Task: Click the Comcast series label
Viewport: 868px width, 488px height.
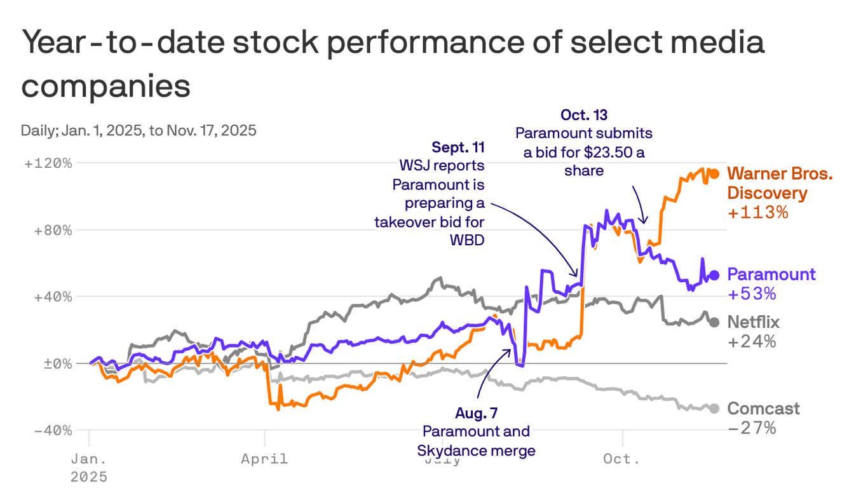Action: click(x=763, y=409)
